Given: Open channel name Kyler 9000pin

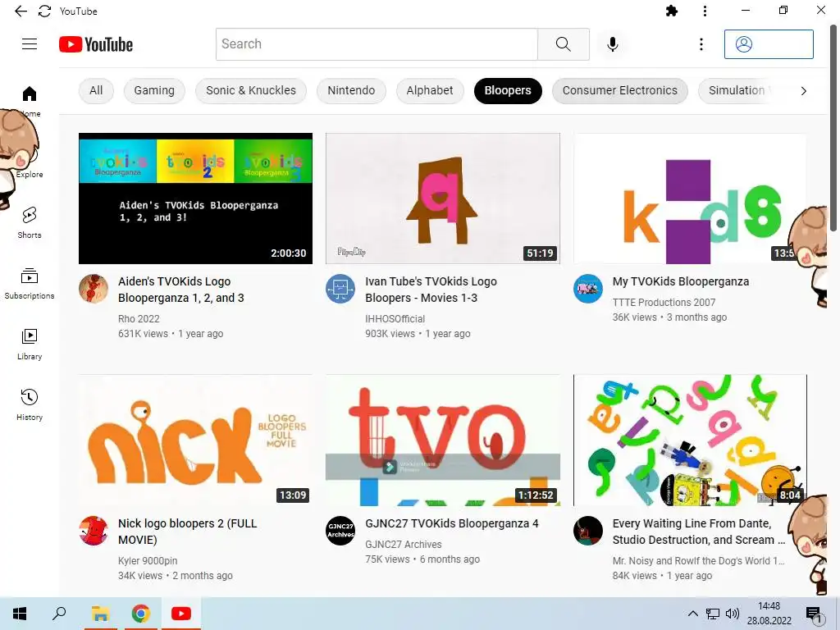Looking at the screenshot, I should point(148,561).
